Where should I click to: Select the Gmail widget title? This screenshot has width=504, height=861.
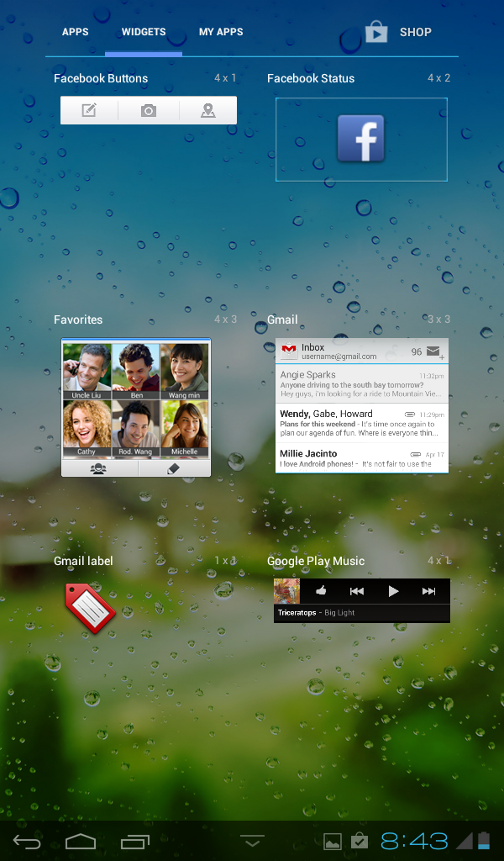282,320
